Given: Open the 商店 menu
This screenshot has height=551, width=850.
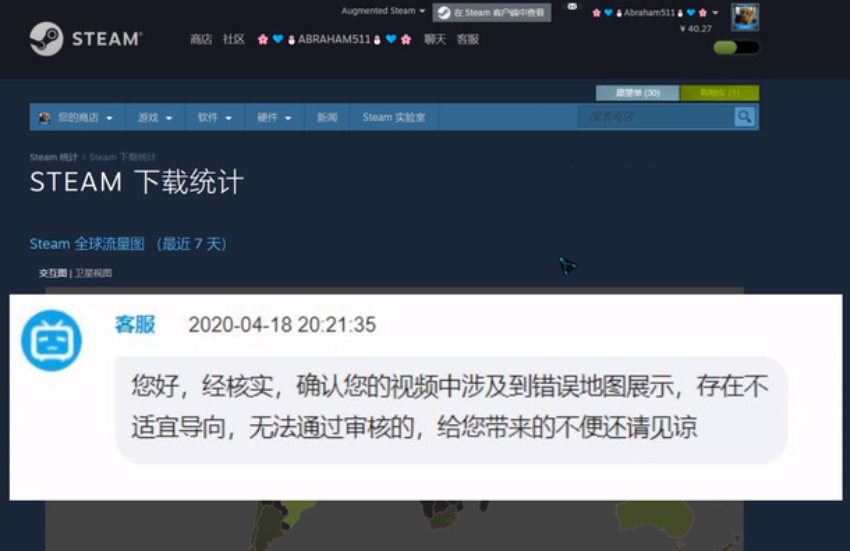Looking at the screenshot, I should [x=201, y=40].
